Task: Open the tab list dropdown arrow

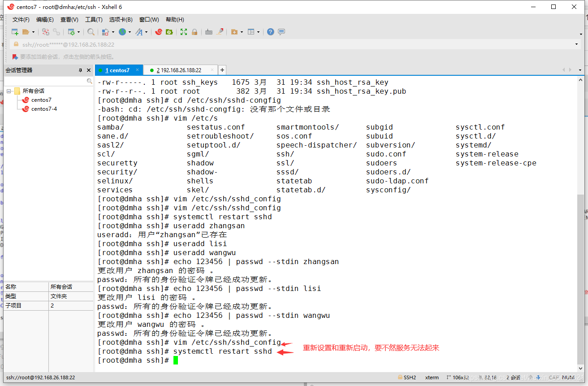Action: click(580, 70)
